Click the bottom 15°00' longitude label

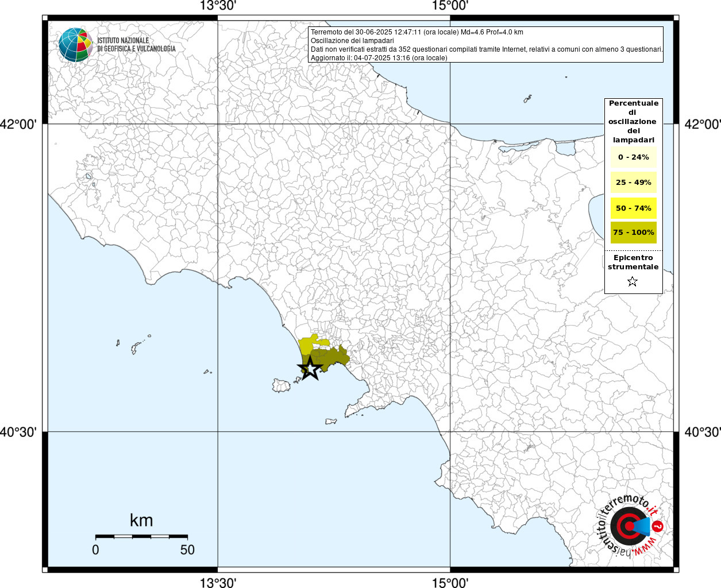click(x=450, y=582)
